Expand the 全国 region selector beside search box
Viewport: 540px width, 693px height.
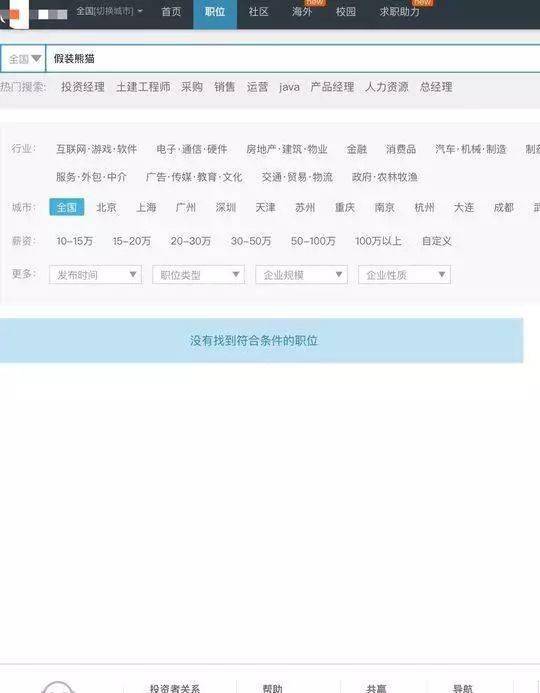(23, 58)
